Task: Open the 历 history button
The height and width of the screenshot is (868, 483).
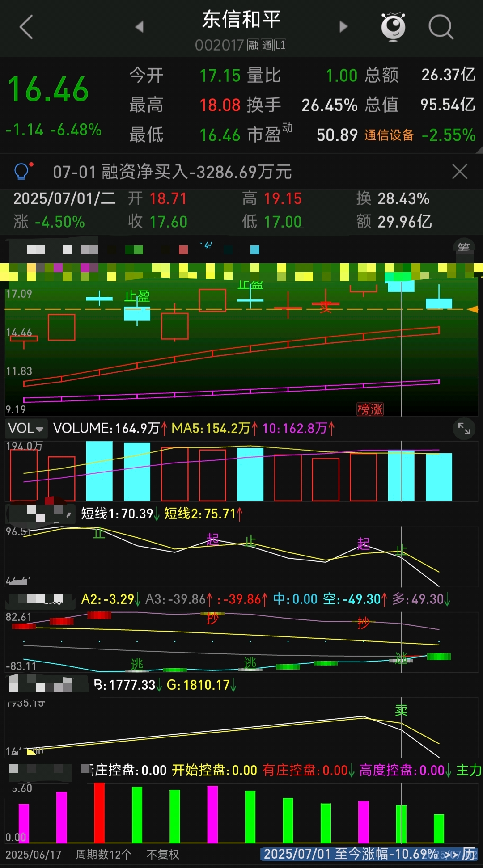Action: (x=469, y=854)
